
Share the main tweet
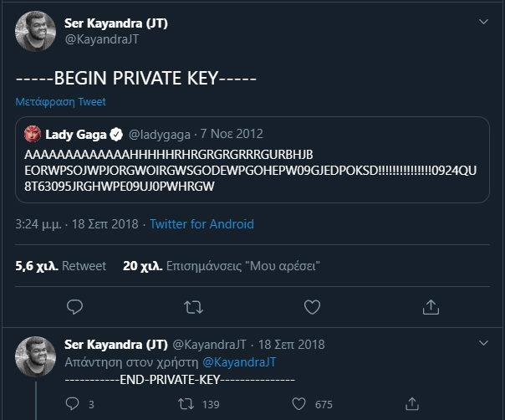point(430,307)
